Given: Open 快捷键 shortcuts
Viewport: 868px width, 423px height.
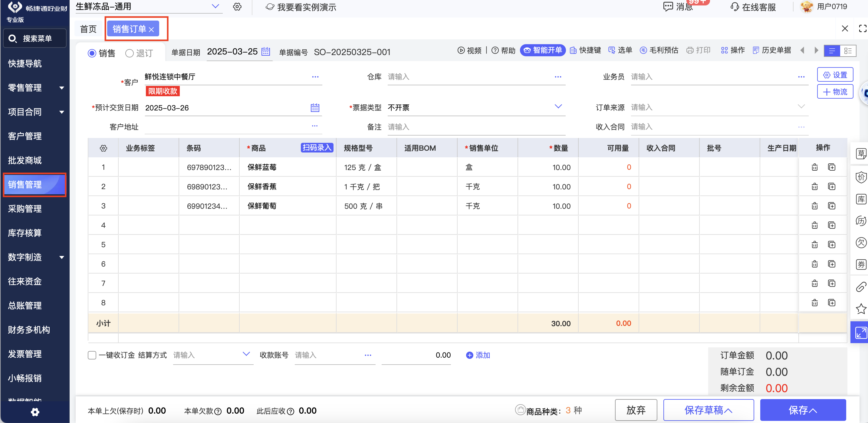Looking at the screenshot, I should 585,51.
